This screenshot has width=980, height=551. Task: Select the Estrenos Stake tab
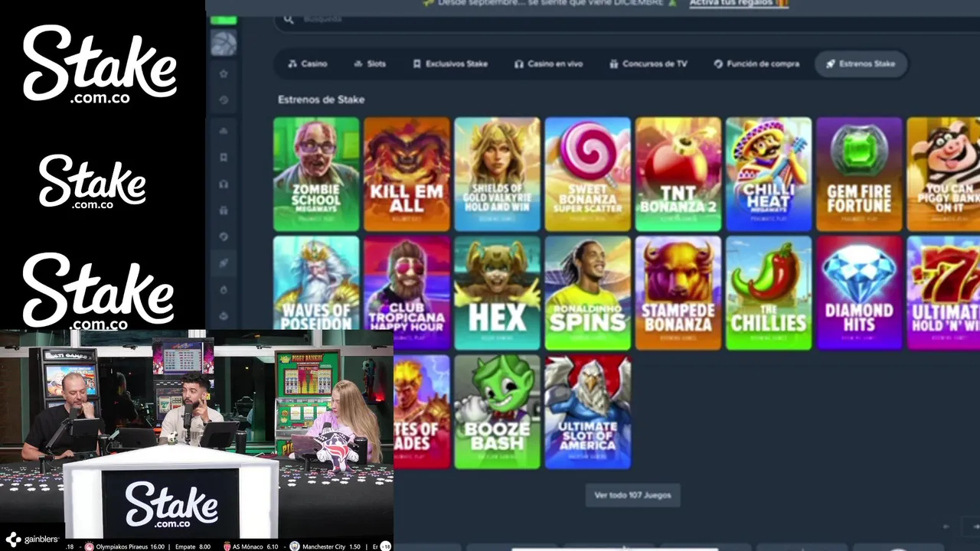[x=861, y=64]
